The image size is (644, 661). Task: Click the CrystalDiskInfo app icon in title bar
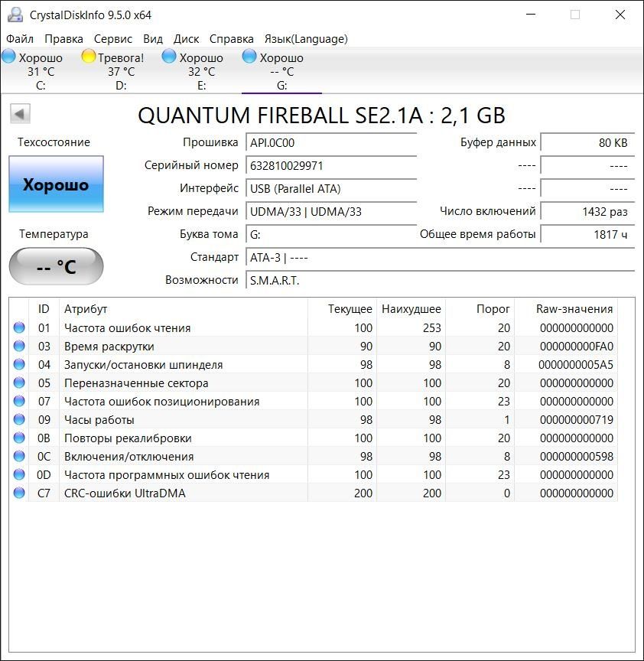click(x=15, y=15)
